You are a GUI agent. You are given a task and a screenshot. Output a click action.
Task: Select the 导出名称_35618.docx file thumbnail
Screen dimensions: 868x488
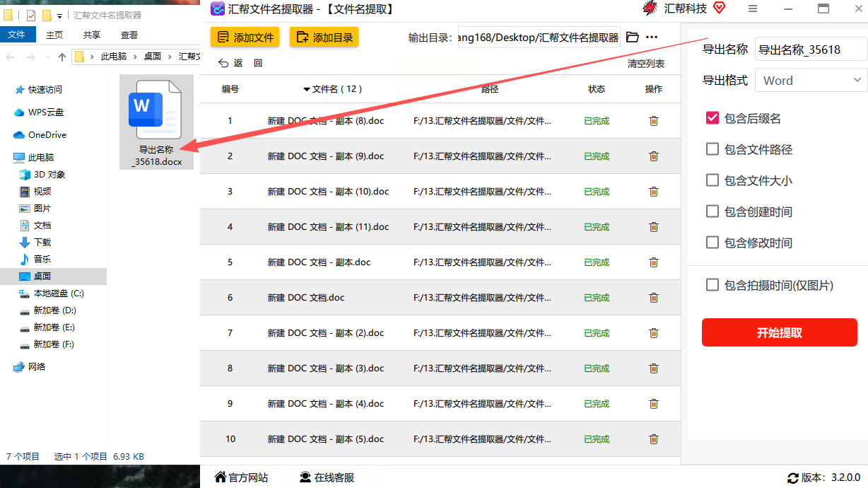point(156,122)
